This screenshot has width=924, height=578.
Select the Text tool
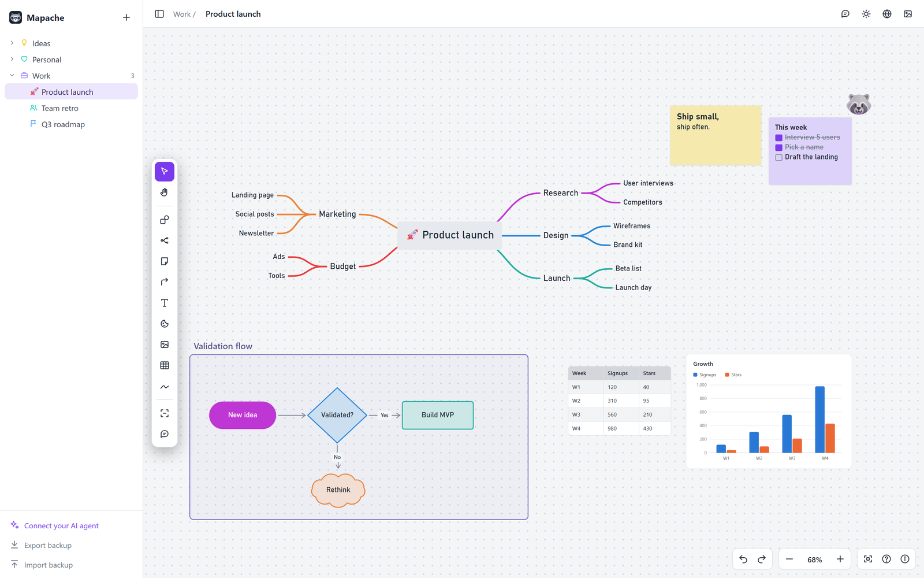coord(165,303)
